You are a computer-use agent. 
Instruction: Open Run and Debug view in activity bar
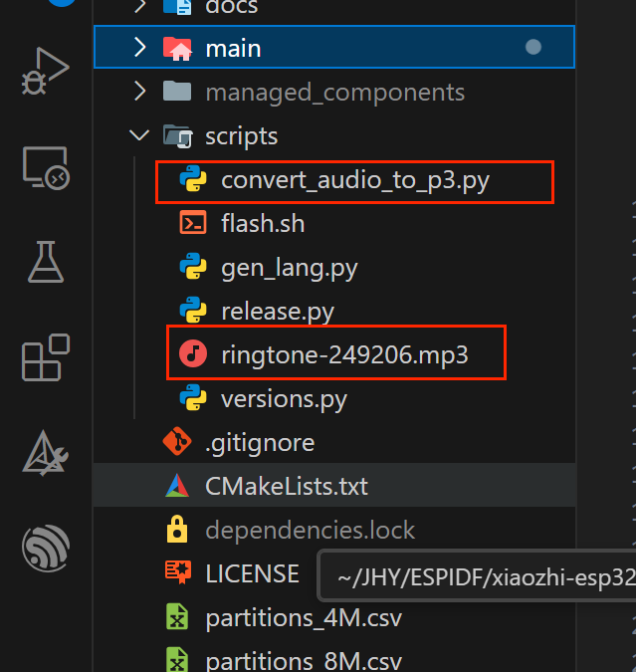tap(45, 75)
